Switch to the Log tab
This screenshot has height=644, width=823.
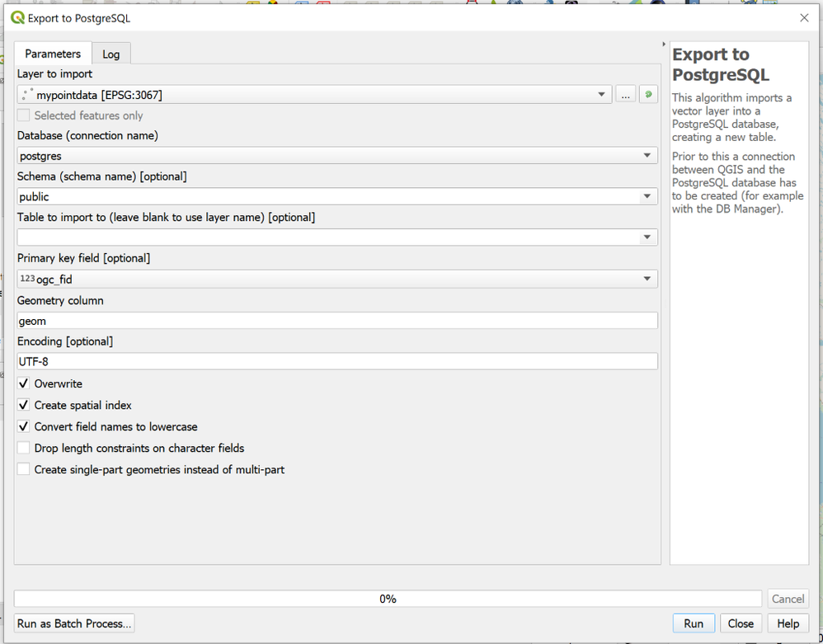coord(111,54)
